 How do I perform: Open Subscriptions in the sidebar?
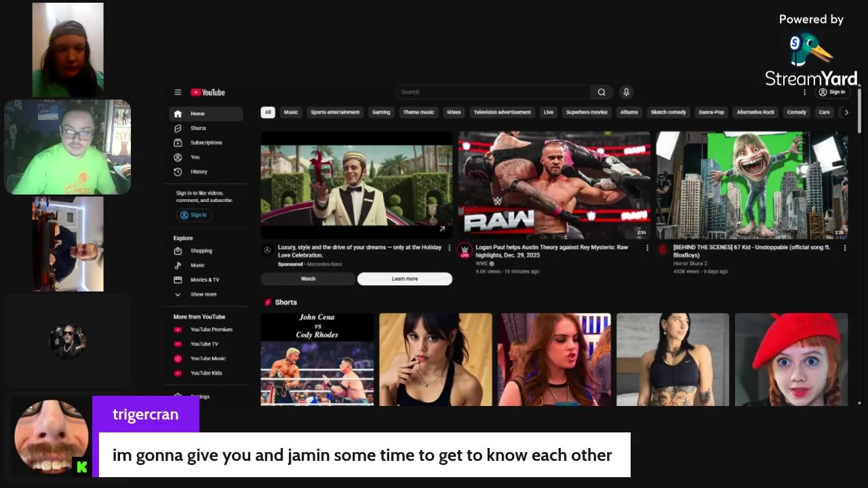(x=206, y=142)
